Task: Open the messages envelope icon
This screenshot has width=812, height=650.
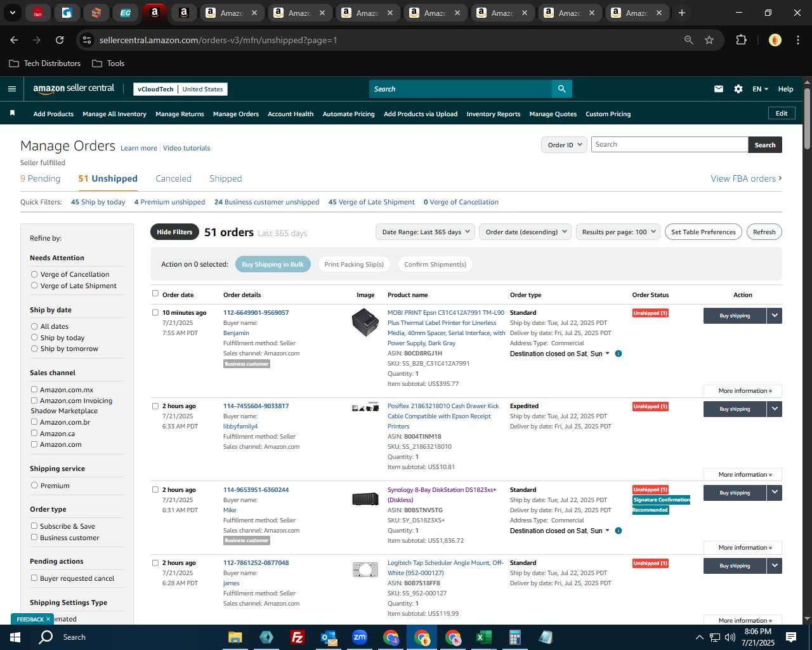Action: [x=719, y=89]
